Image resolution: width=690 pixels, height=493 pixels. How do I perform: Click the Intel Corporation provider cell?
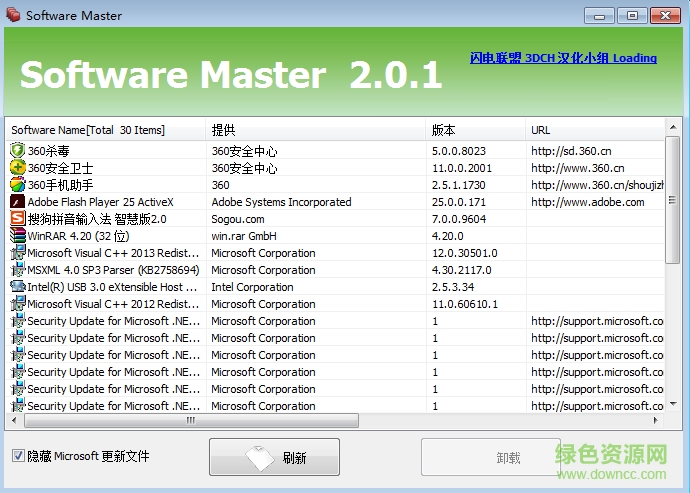coord(252,287)
